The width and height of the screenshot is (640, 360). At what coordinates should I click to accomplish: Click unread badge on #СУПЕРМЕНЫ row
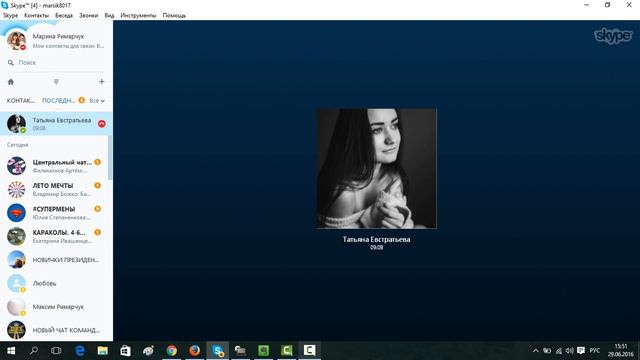click(x=98, y=209)
